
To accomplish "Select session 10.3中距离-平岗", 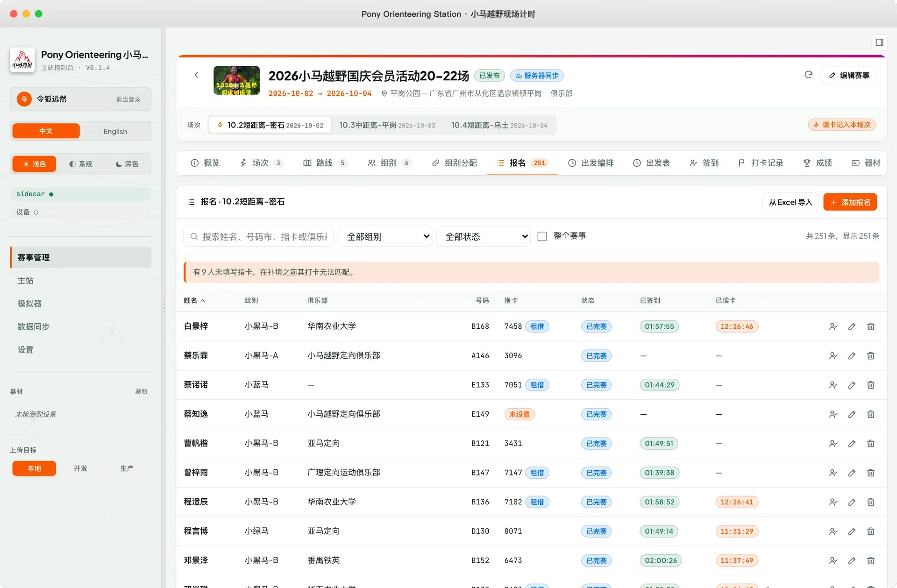I will (387, 125).
